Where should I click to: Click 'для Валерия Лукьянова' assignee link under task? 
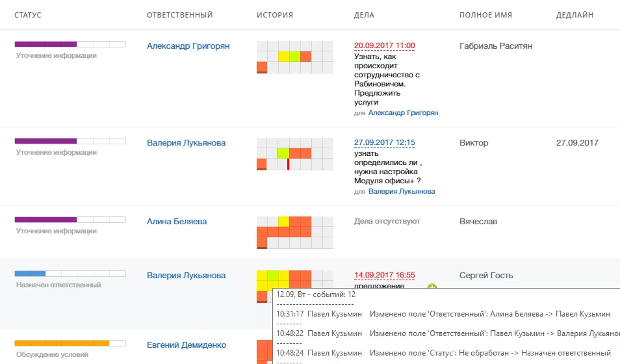point(401,192)
